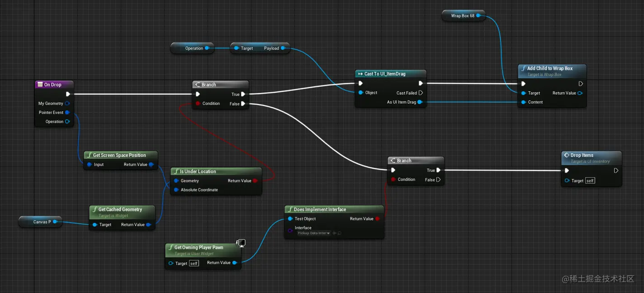The width and height of the screenshot is (644, 293).
Task: Click the On Drop execution output pin
Action: [x=68, y=94]
